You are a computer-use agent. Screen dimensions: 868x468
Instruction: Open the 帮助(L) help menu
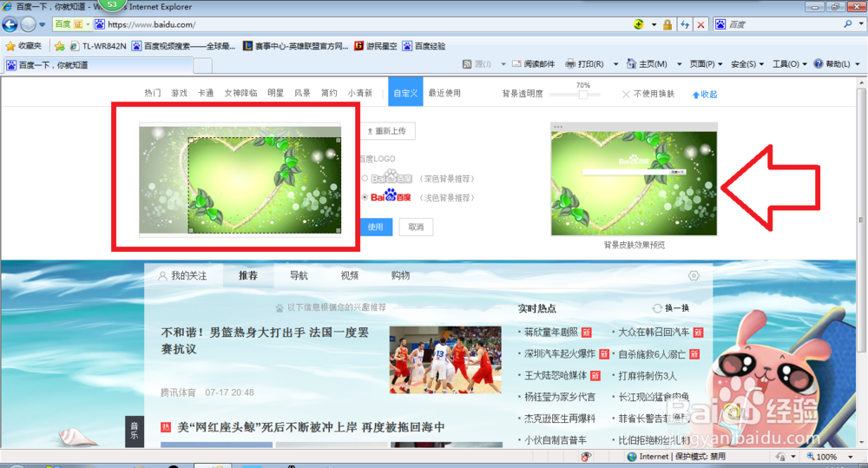pyautogui.click(x=837, y=64)
